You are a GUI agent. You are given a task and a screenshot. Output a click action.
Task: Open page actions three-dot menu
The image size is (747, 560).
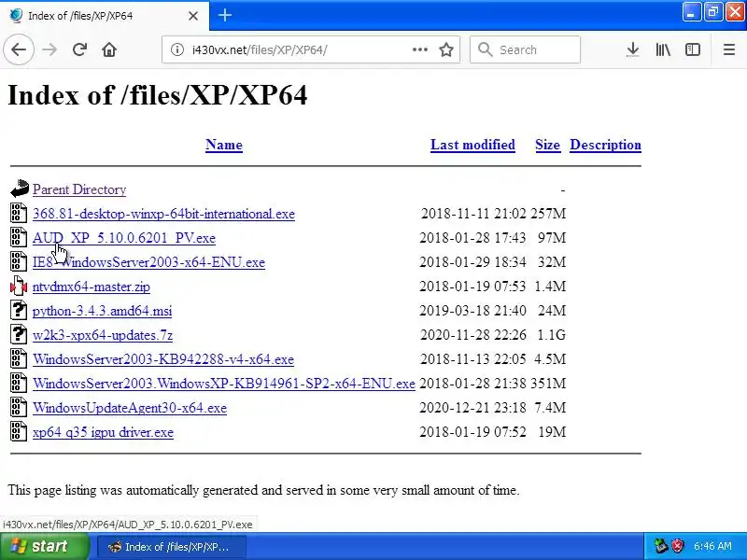[x=419, y=49]
